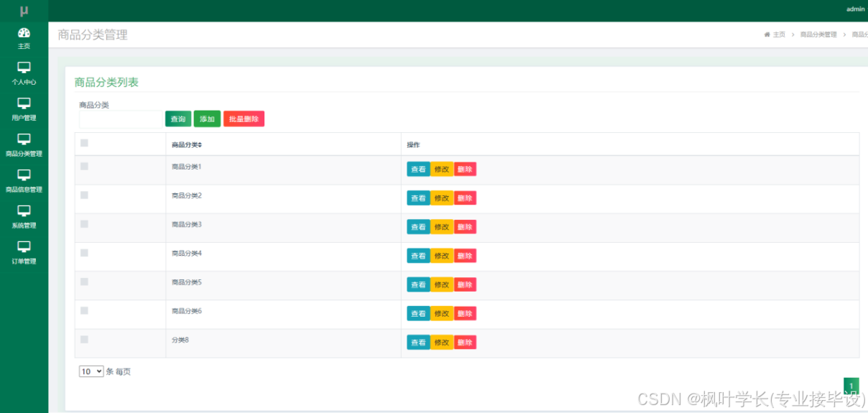The width and height of the screenshot is (868, 413).
Task: Click 删除 for 商品分类2
Action: click(465, 198)
